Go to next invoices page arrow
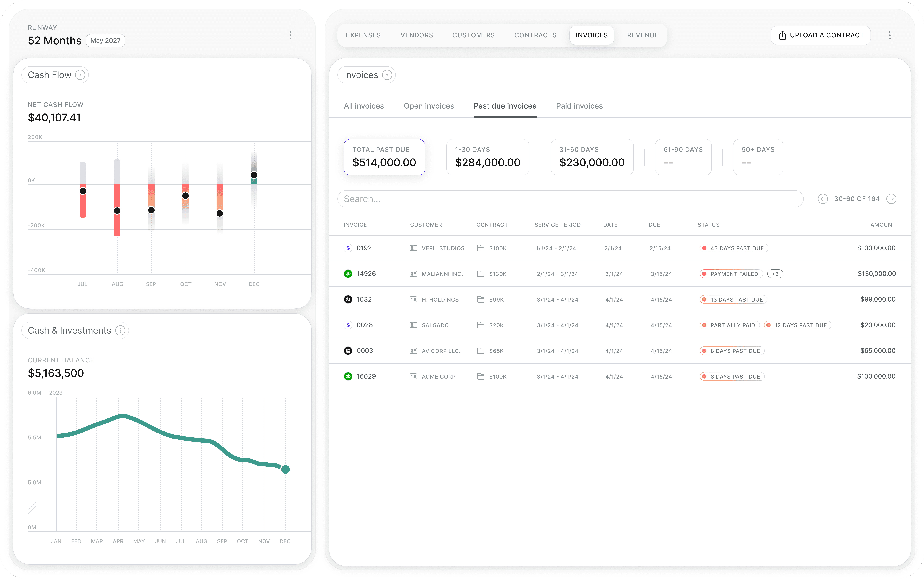924x579 pixels. (x=892, y=199)
